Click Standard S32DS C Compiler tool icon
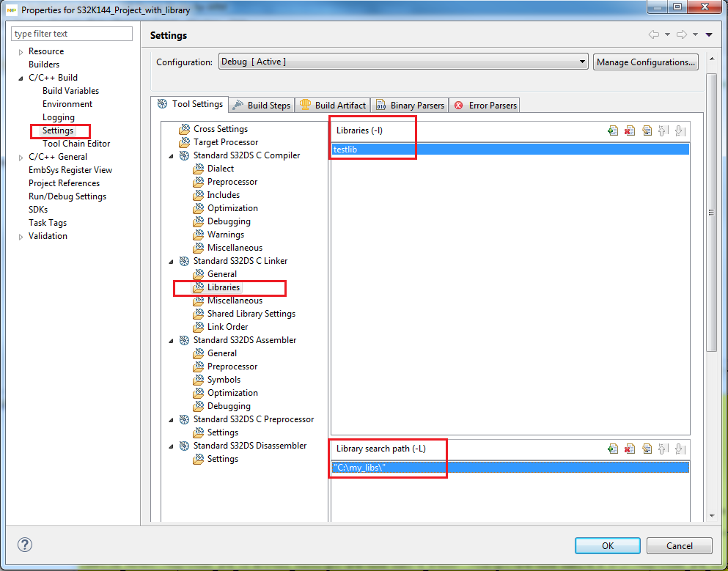The height and width of the screenshot is (571, 728). click(184, 155)
